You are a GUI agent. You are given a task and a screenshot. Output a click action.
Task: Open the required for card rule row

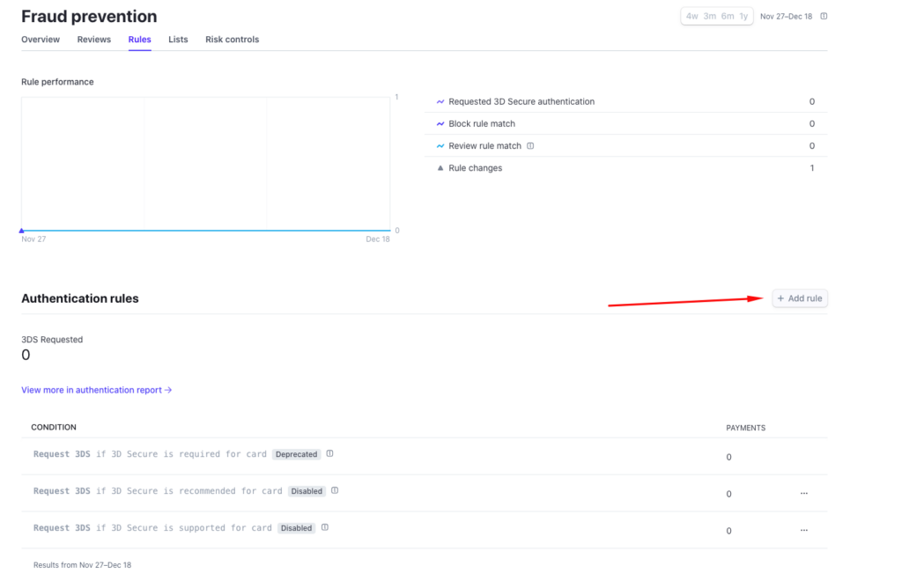150,455
